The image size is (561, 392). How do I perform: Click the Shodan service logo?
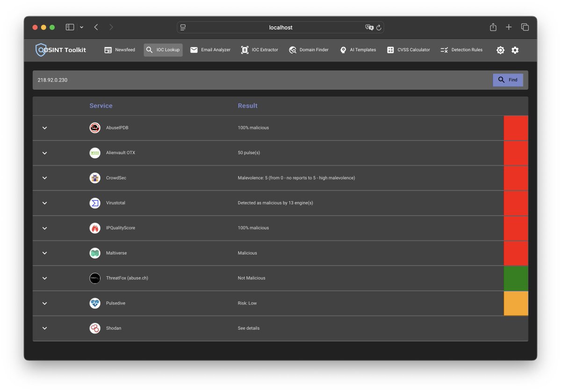(95, 328)
